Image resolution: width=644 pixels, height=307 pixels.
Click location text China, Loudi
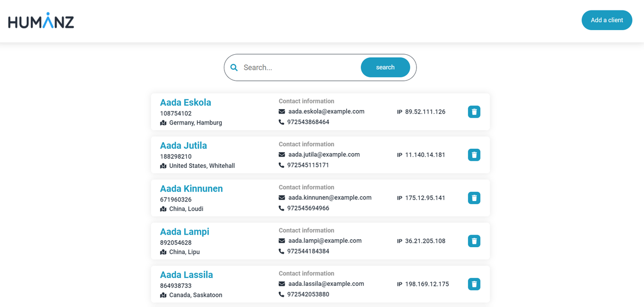tap(186, 209)
